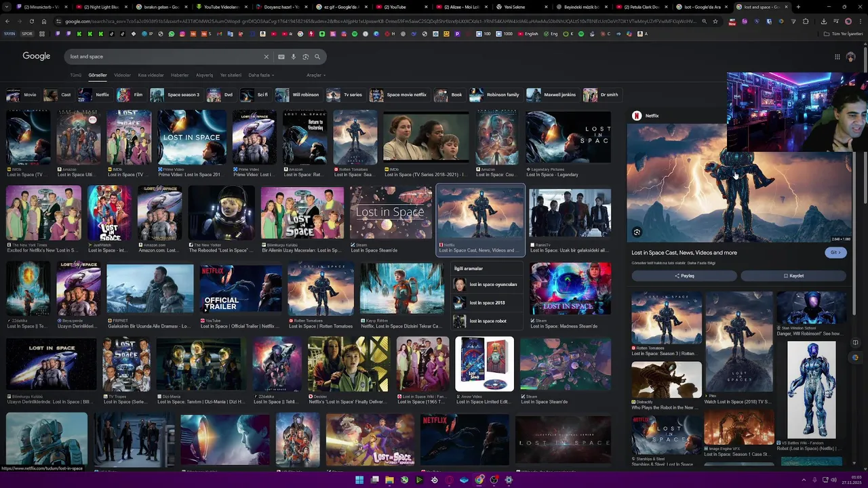This screenshot has width=868, height=488.
Task: Search inside image with the Lens overlay icon
Action: coord(637,232)
